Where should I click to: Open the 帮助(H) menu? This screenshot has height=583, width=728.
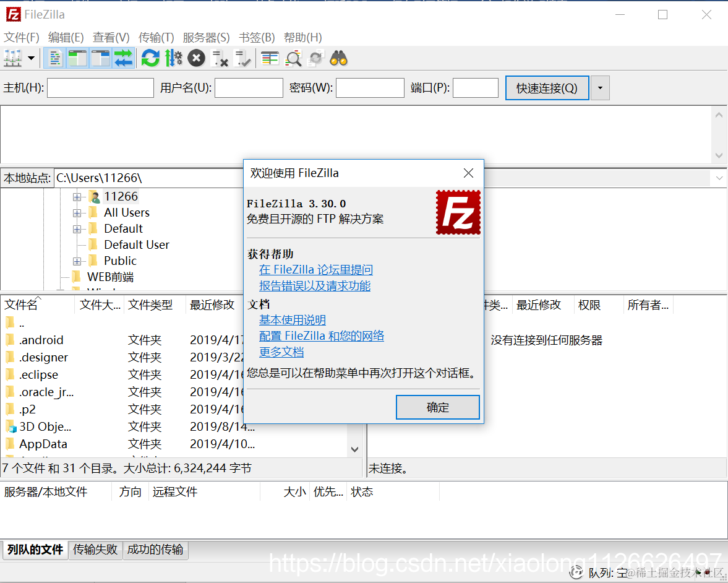[x=302, y=37]
